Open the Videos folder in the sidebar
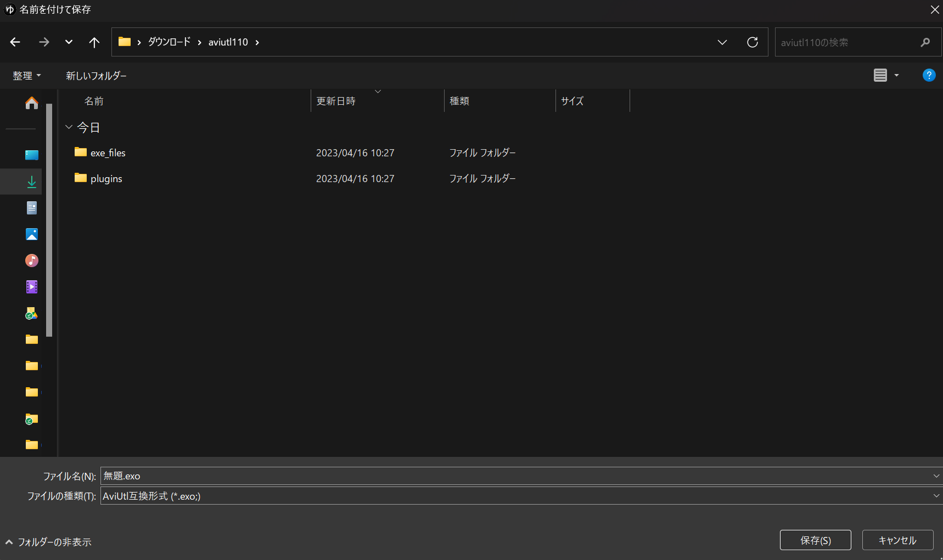The height and width of the screenshot is (560, 943). click(x=31, y=286)
